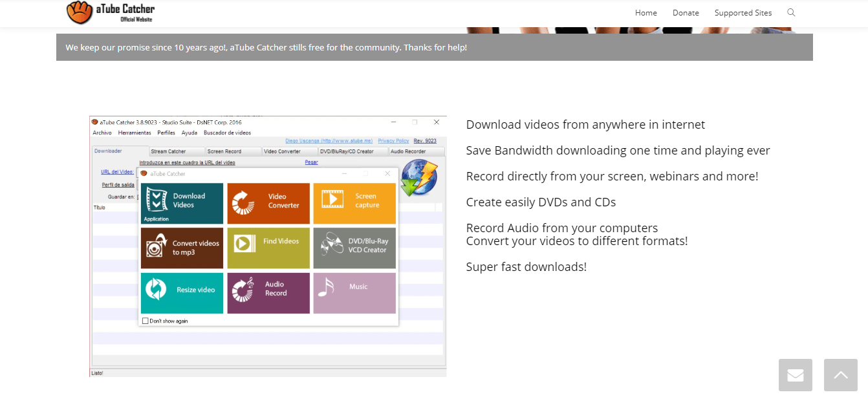Click the 'Save Bandwidth downloading one time' text

[618, 151]
